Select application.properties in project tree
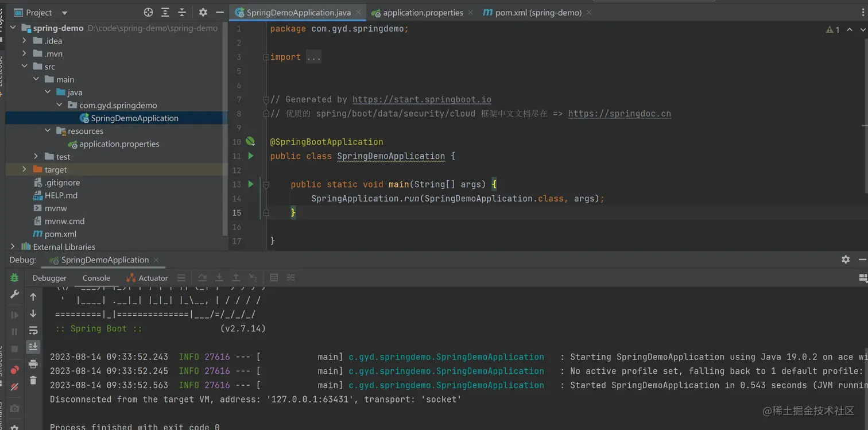Viewport: 868px width, 430px height. click(119, 144)
